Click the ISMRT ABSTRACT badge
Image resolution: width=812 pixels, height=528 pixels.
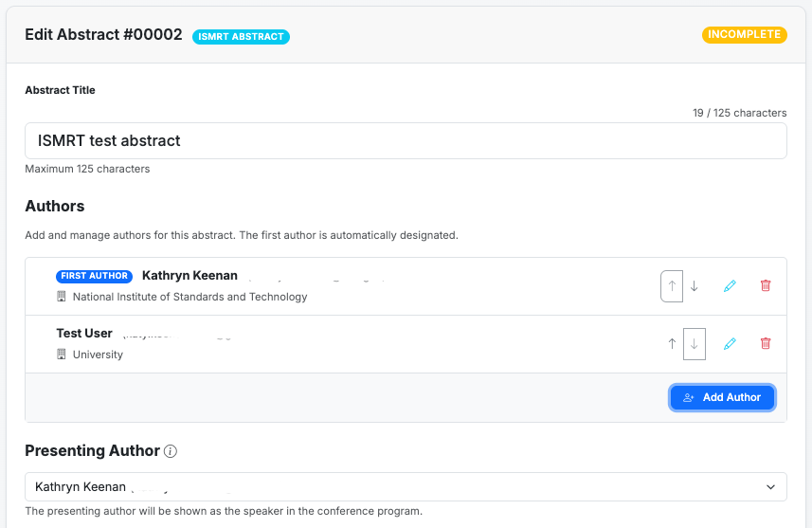241,37
